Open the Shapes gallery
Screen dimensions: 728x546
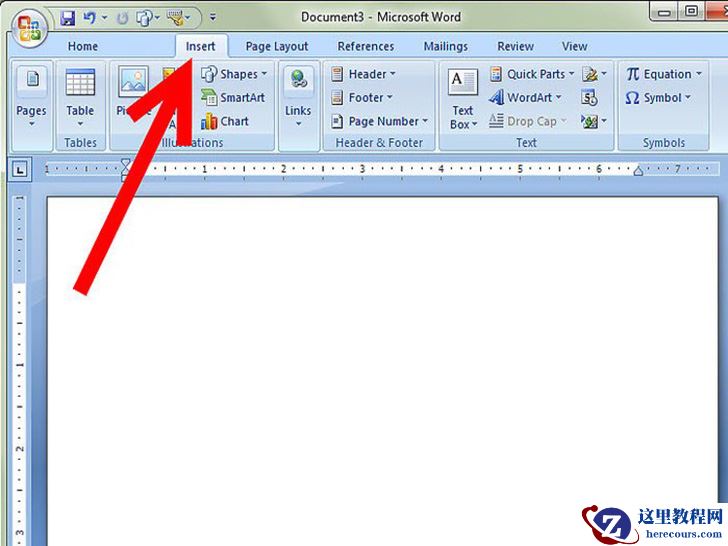tap(234, 74)
